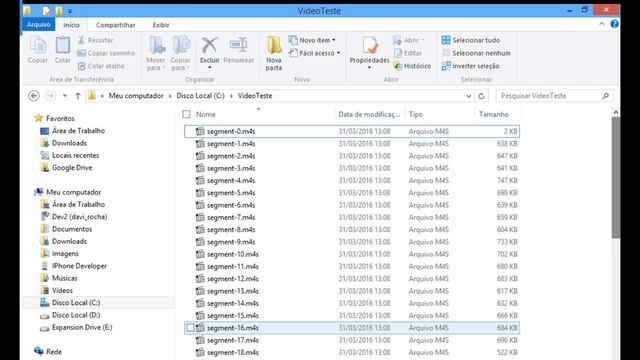The height and width of the screenshot is (360, 640).
Task: Refresh the VideoTeste folder view
Action: tap(481, 96)
